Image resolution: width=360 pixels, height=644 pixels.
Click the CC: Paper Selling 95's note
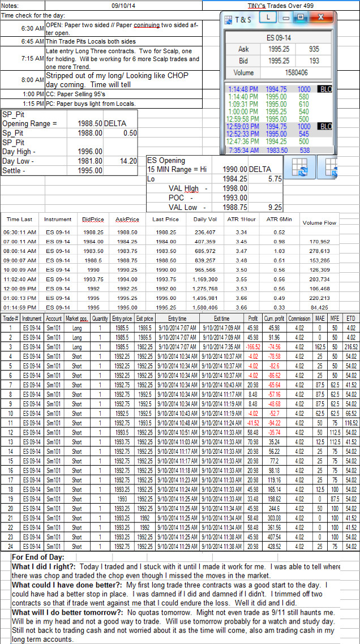point(123,94)
